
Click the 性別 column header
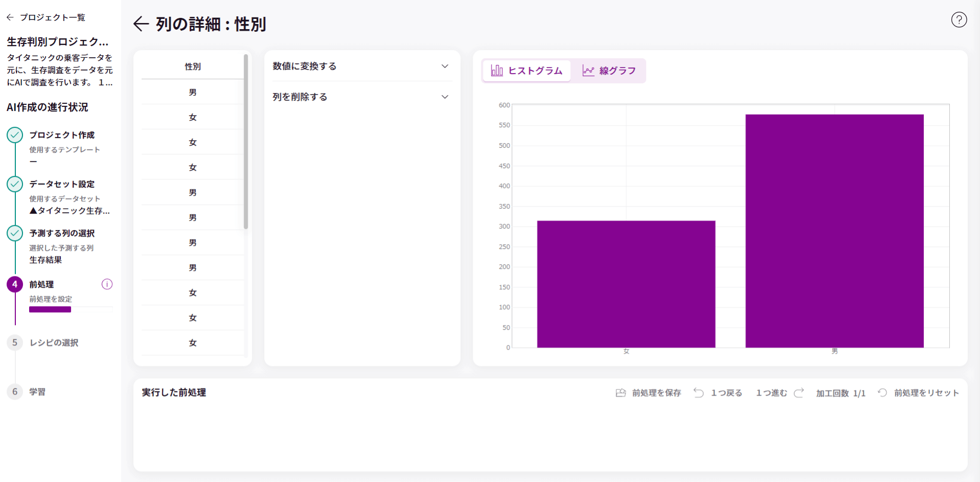tap(193, 66)
